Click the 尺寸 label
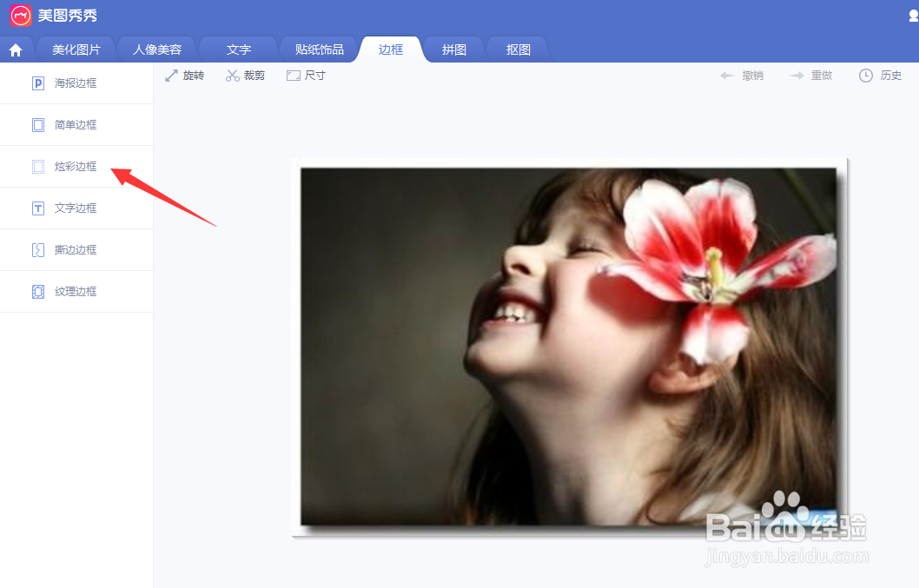The height and width of the screenshot is (588, 919). tap(314, 76)
